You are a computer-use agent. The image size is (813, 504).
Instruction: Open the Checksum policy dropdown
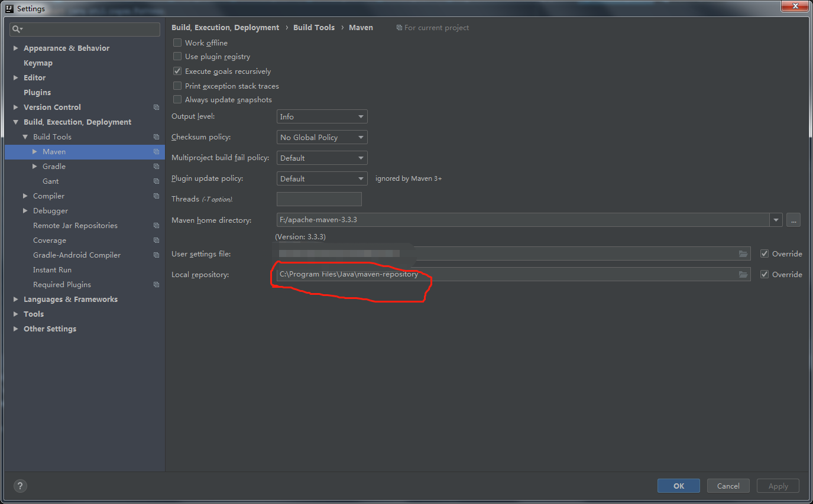[322, 137]
